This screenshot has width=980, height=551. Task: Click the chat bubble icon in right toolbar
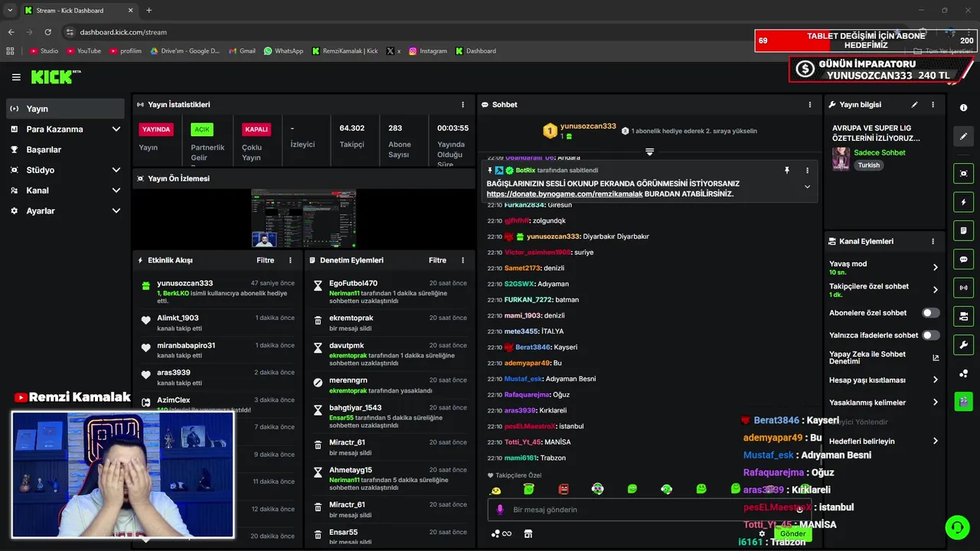tap(964, 259)
